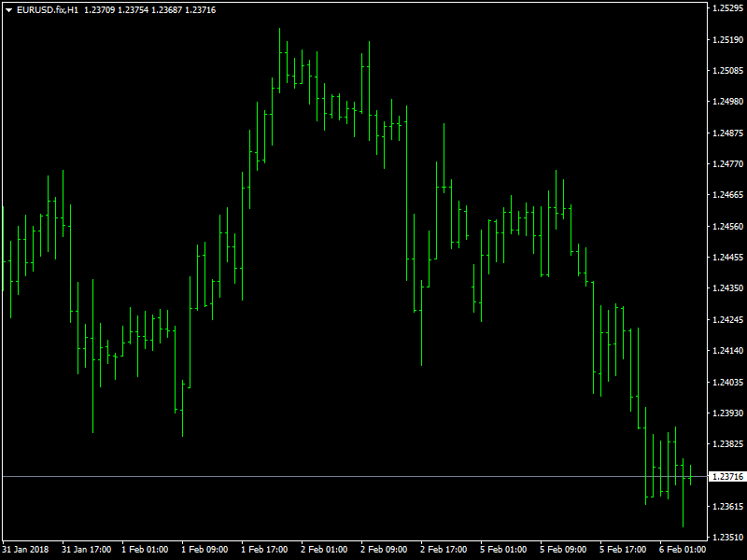Click the 2 Feb 09:00 time label

(384, 550)
